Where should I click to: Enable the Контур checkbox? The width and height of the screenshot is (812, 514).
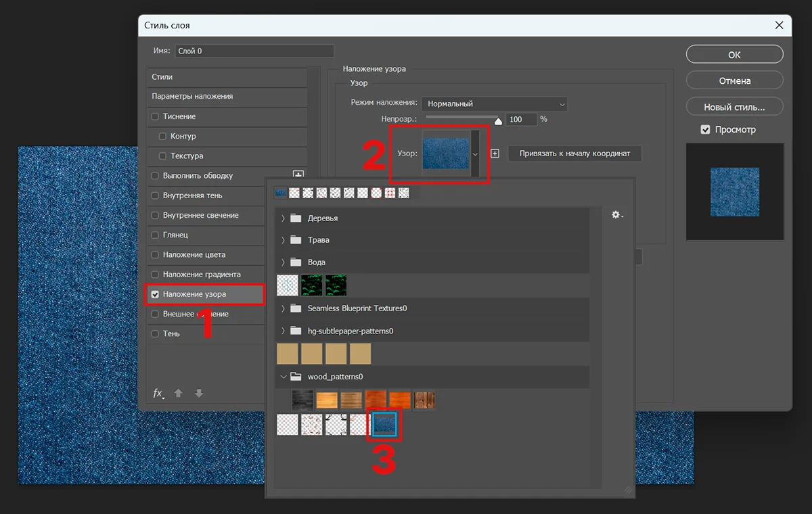click(162, 136)
